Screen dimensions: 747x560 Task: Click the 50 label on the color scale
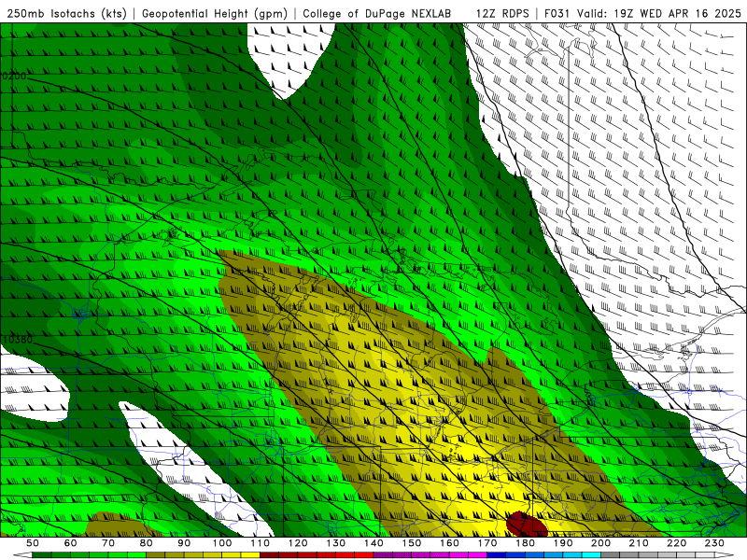click(x=33, y=543)
